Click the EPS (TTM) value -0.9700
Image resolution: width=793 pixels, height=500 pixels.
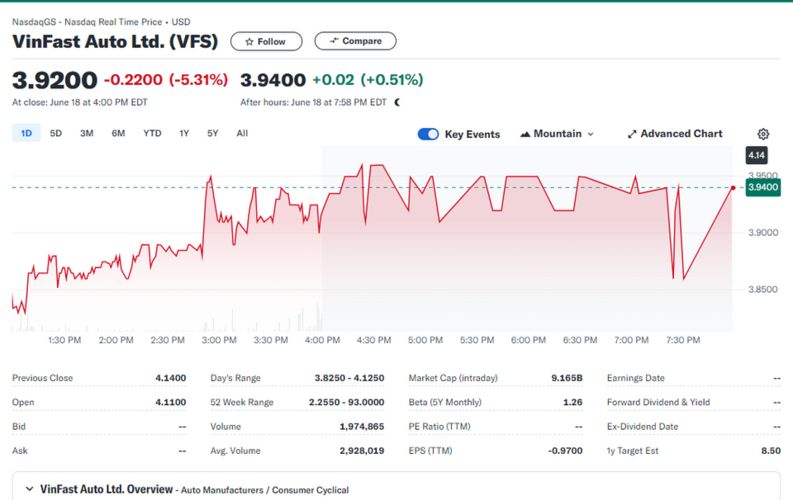tap(565, 450)
